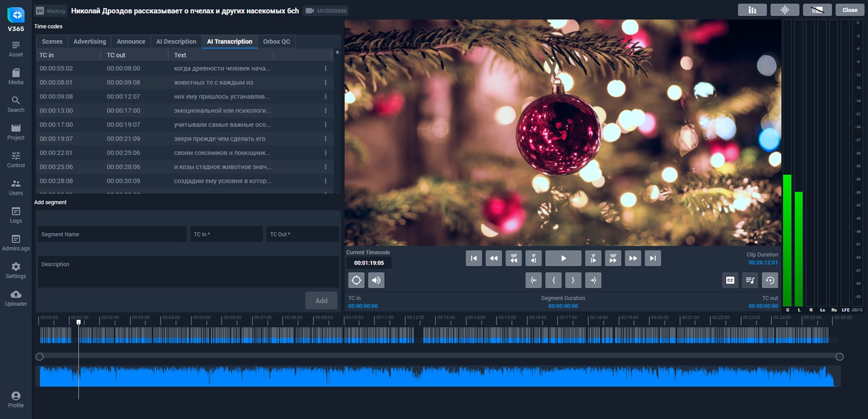Select transcript row 'зверя прежде чем сделать его'
This screenshot has height=419, width=868.
pyautogui.click(x=184, y=139)
